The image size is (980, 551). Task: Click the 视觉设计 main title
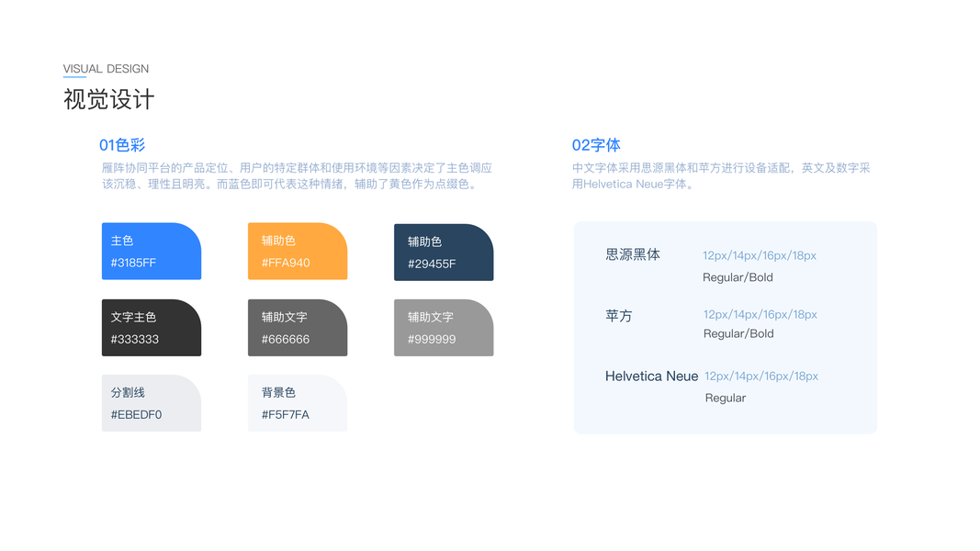point(108,99)
